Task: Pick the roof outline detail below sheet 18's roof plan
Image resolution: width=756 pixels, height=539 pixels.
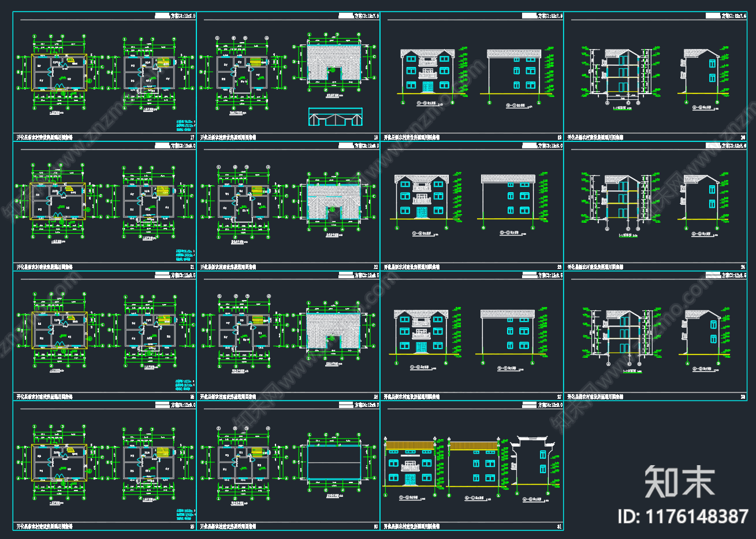Action: coord(335,116)
